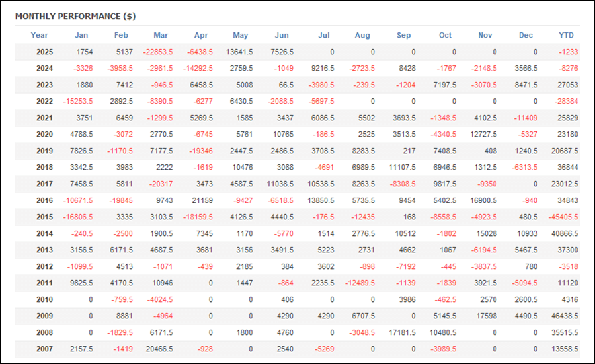595x364 pixels.
Task: Select the 2020 November value 12727.5
Action: (483, 134)
